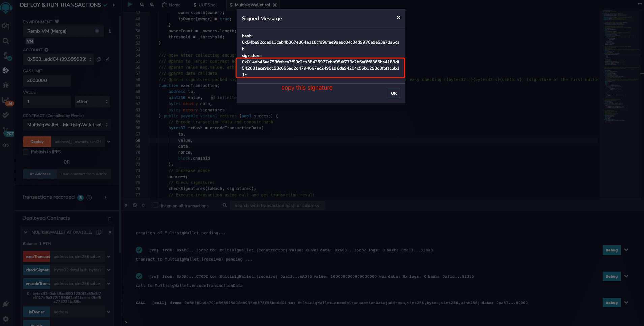Click the isOwner address input field
This screenshot has height=326, width=644.
(78, 312)
